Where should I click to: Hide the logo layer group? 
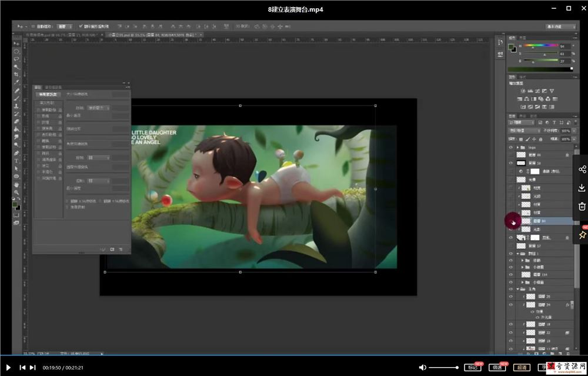tap(511, 148)
